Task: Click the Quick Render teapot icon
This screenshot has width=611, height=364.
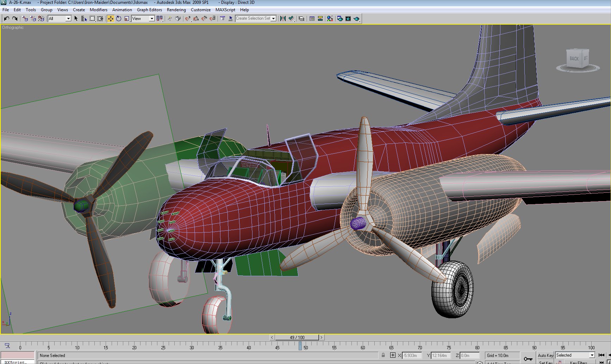Action: (x=356, y=19)
